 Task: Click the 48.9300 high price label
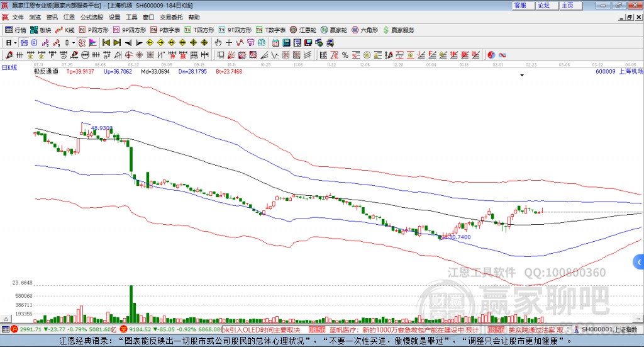coord(101,128)
